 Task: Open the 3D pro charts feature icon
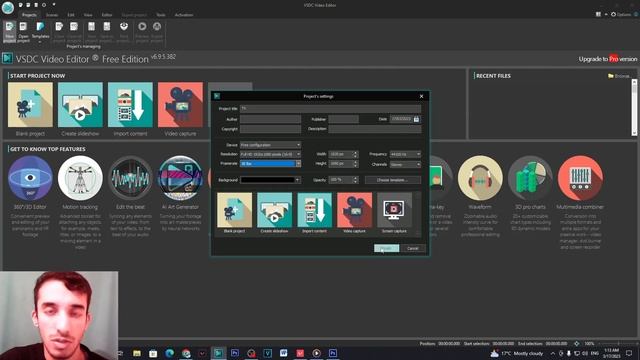pos(530,178)
